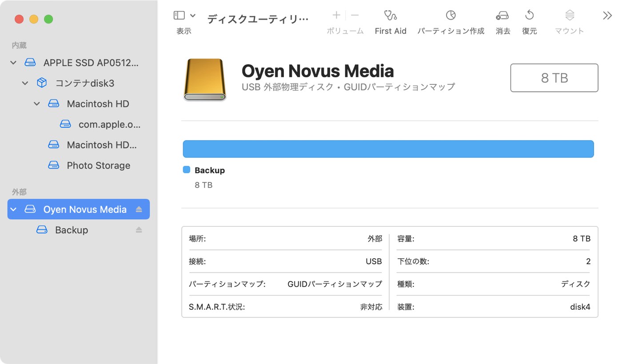Run First Aid stethoscope tool
The height and width of the screenshot is (364, 622).
[391, 16]
